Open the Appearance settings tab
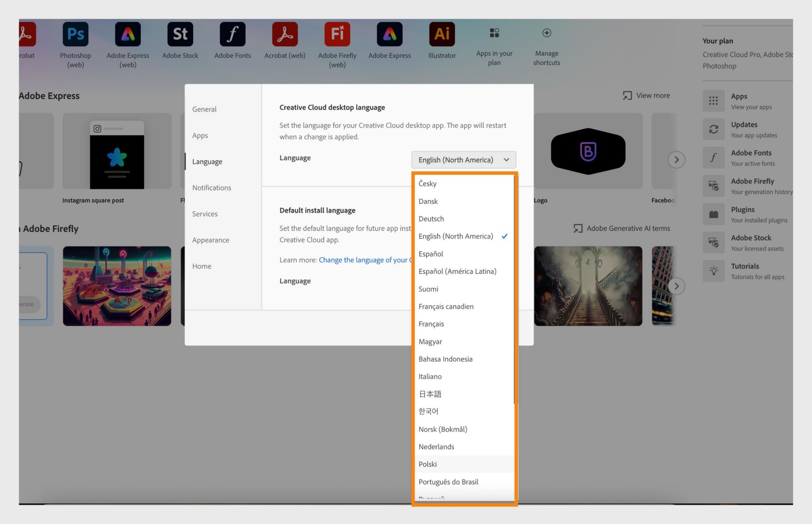812x524 pixels. (x=211, y=240)
